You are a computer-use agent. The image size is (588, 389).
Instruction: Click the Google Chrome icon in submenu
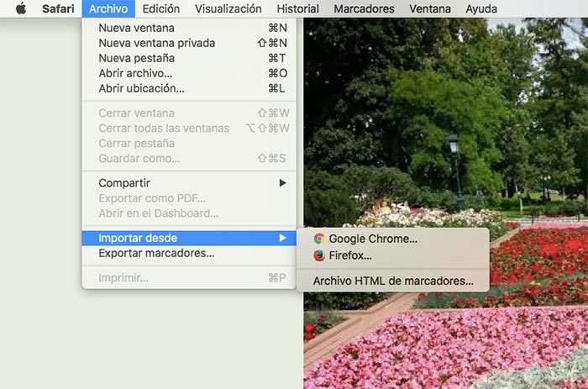[x=319, y=239]
